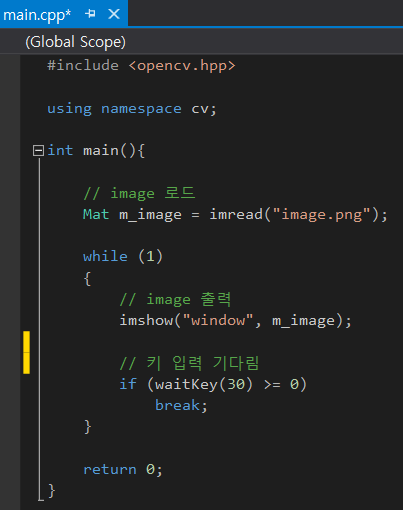
Task: Click the closing brace of while loop
Action: tap(87, 427)
